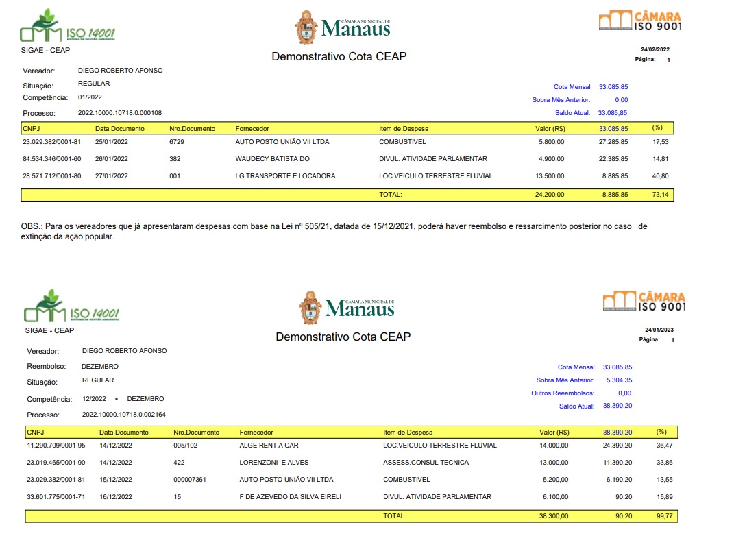Select total 38.300,00 in bottom table
Viewport: 734px width, 560px height.
[554, 516]
